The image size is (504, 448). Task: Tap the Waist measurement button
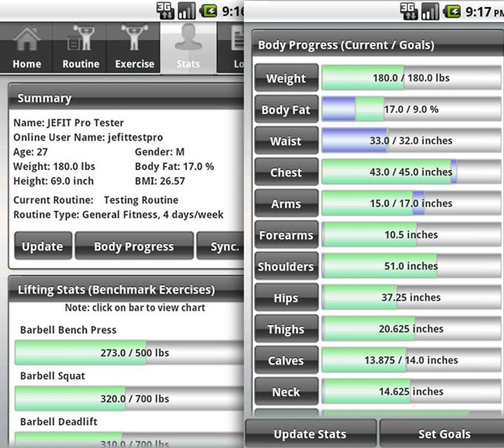pos(286,140)
